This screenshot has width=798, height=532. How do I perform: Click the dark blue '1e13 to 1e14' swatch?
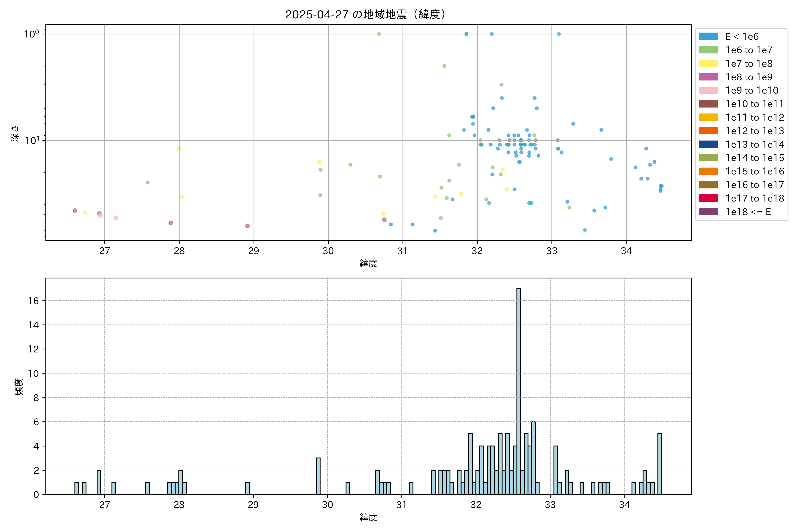(708, 144)
